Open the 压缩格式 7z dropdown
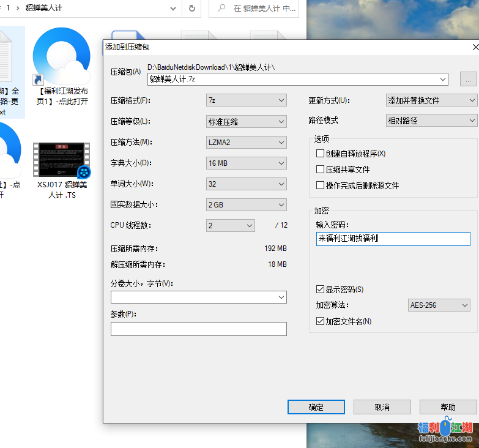This screenshot has height=448, width=479. pos(246,100)
